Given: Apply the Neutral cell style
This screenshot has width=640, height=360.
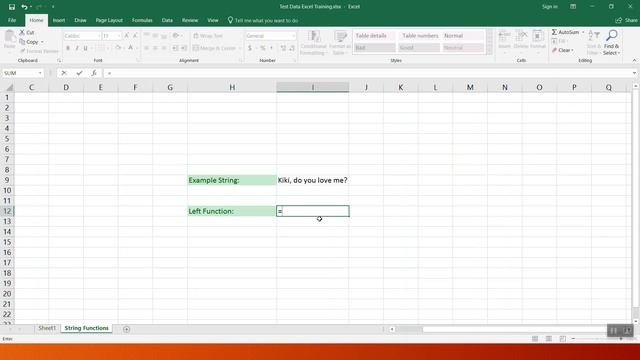Looking at the screenshot, I should point(463,48).
